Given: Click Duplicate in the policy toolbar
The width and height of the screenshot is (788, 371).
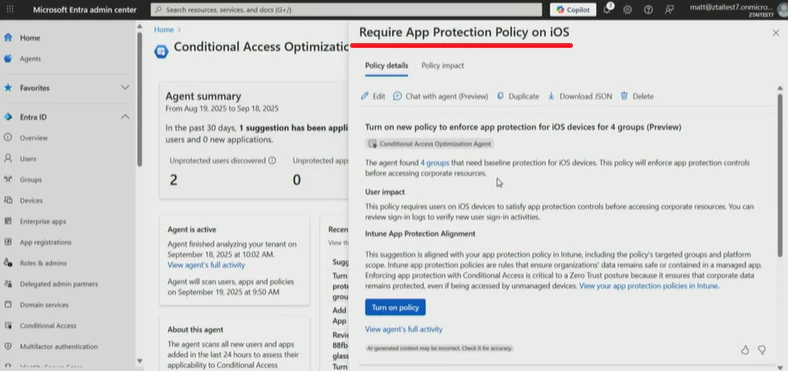Looking at the screenshot, I should (x=518, y=97).
